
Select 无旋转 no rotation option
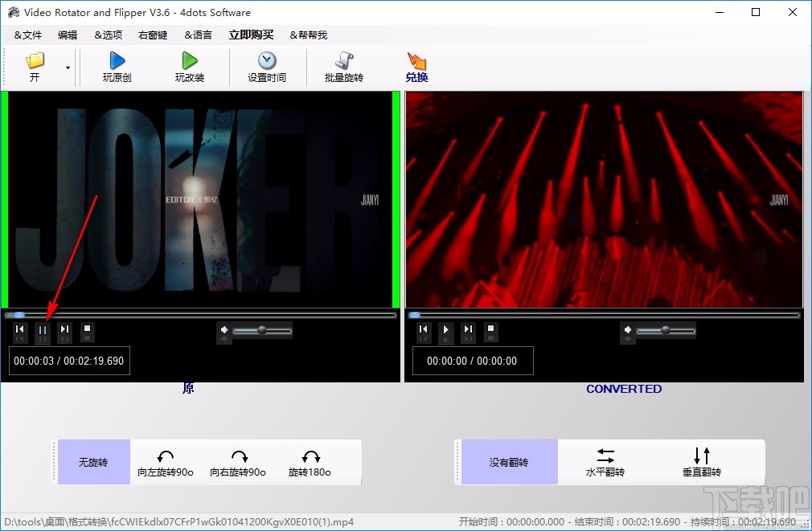[x=93, y=462]
